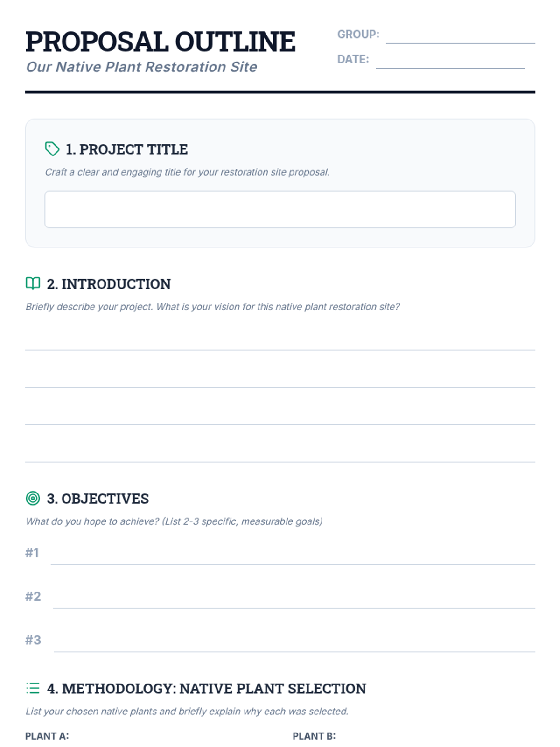Click the Methodology: Native Plant Selection heading
The width and height of the screenshot is (560, 747).
206,689
